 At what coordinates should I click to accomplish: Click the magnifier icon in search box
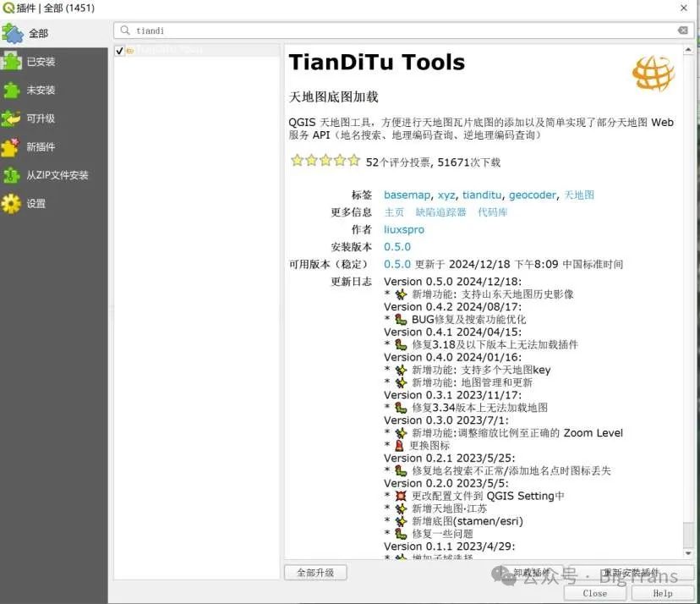click(125, 30)
